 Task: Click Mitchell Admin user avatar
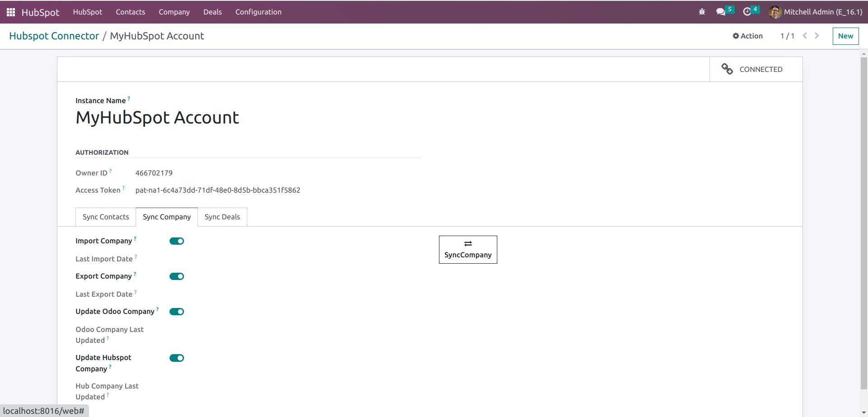(775, 12)
